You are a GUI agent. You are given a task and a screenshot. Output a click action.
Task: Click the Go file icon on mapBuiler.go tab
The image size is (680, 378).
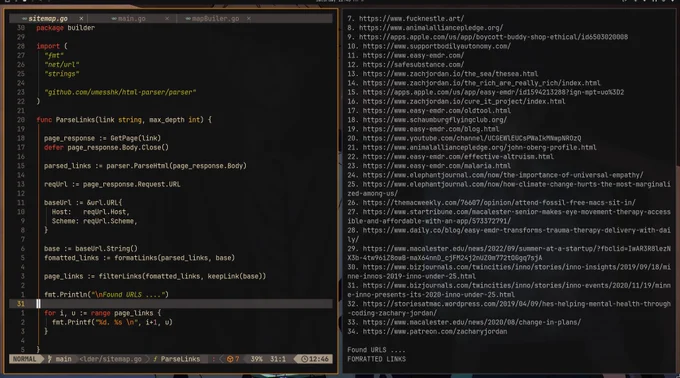point(188,19)
